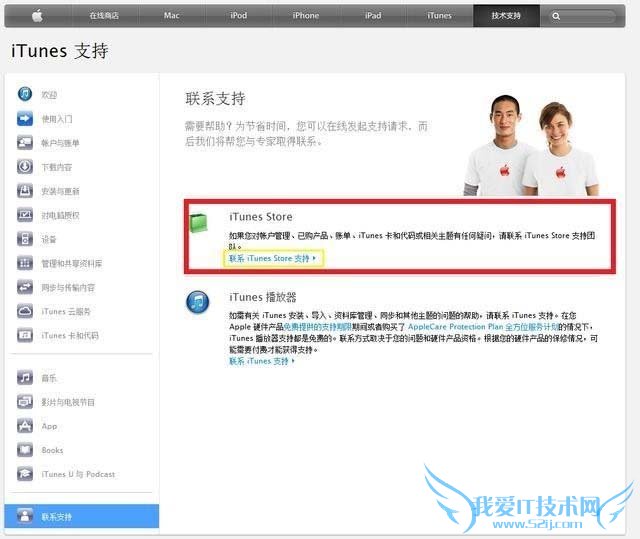This screenshot has height=539, width=640.
Task: Click the blue iTunes 播放器 music icon
Action: click(198, 302)
